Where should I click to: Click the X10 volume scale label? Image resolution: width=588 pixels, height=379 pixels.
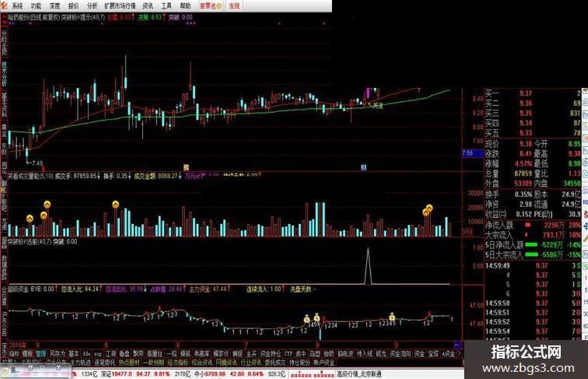[x=468, y=232]
